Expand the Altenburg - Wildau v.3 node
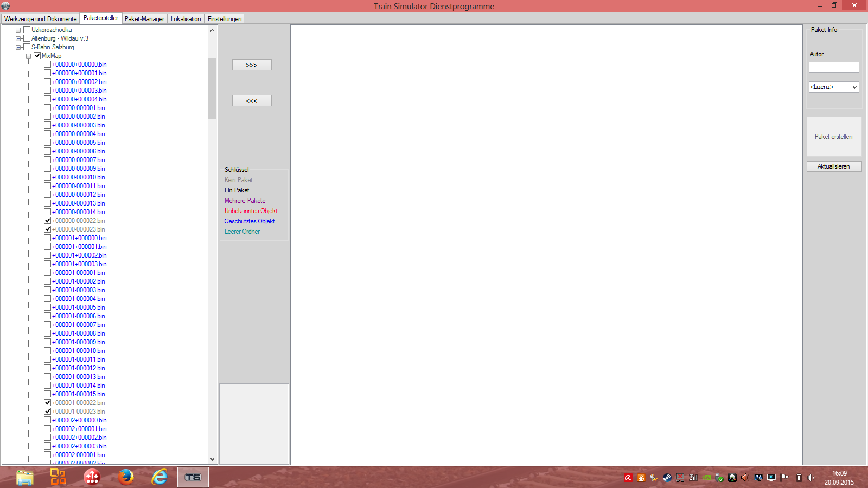This screenshot has height=488, width=868. pos(18,38)
